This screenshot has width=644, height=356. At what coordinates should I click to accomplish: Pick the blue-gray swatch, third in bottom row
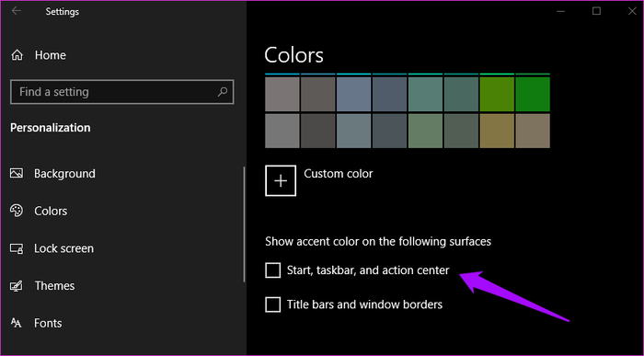pyautogui.click(x=353, y=131)
